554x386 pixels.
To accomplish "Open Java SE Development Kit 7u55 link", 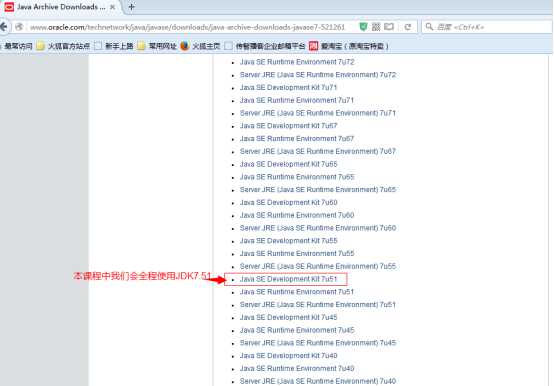I will (288, 240).
